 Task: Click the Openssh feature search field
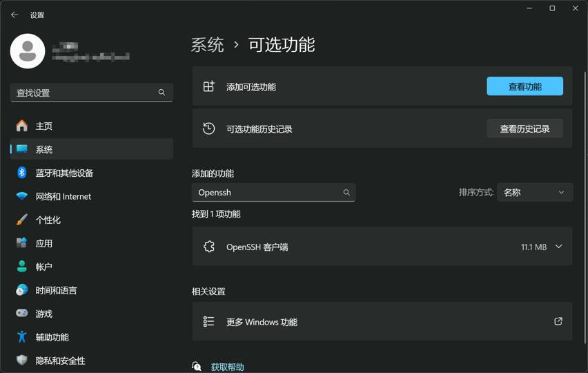point(268,193)
